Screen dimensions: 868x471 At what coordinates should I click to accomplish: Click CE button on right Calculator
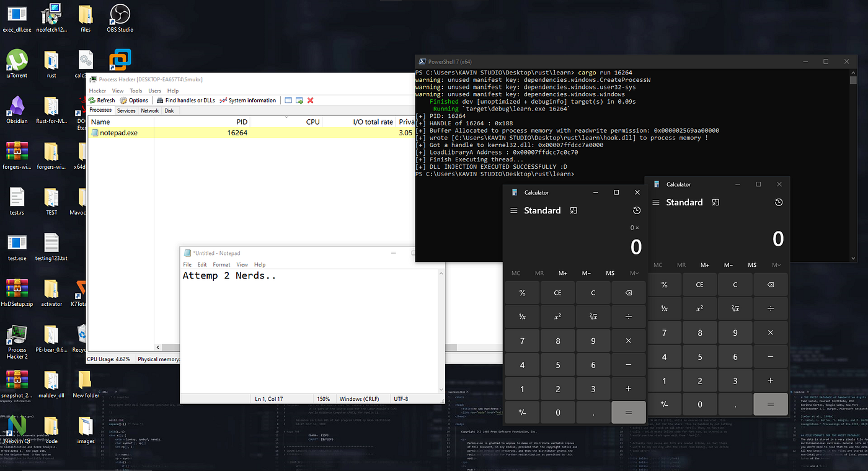tap(699, 285)
